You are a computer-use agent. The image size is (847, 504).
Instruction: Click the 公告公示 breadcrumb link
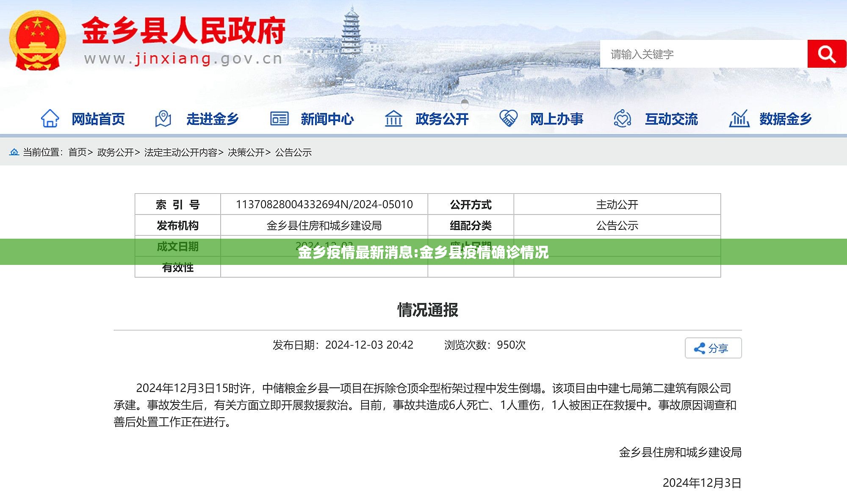(293, 152)
